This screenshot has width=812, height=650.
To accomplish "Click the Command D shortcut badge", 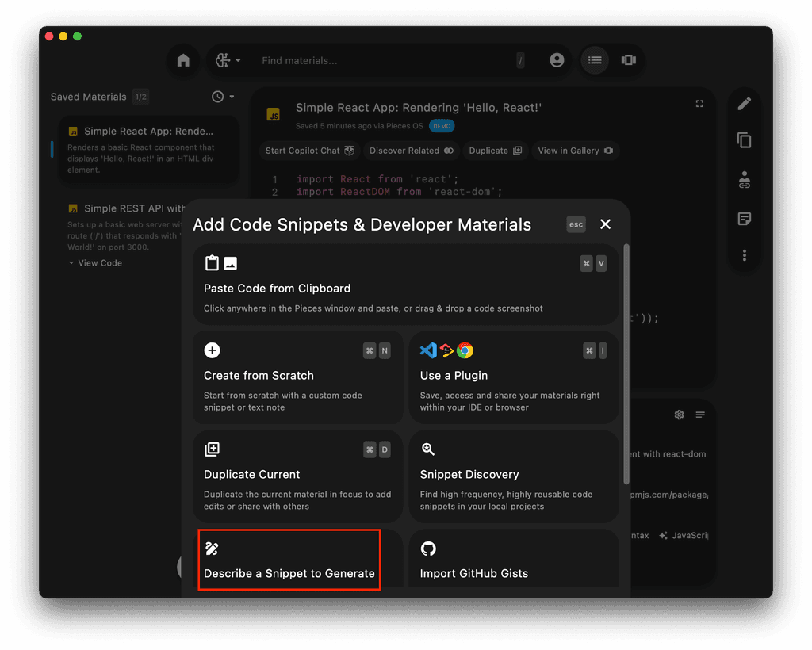I will pyautogui.click(x=377, y=449).
